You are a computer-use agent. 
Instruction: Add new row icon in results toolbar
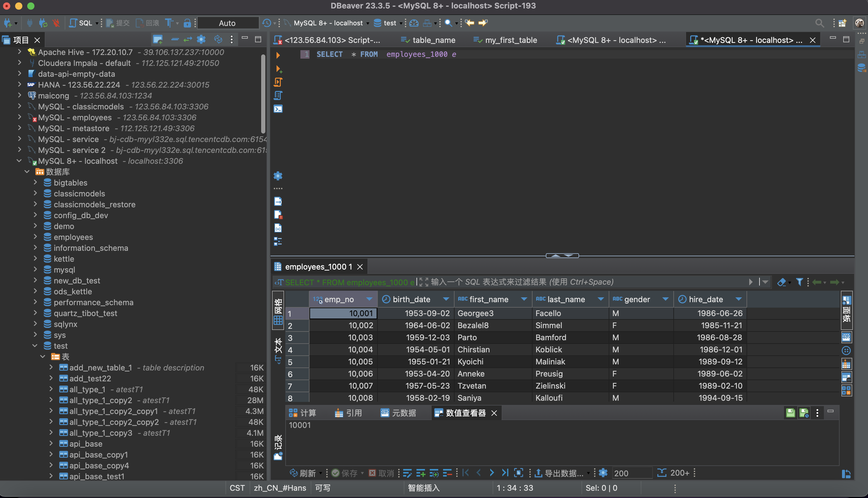click(x=421, y=473)
